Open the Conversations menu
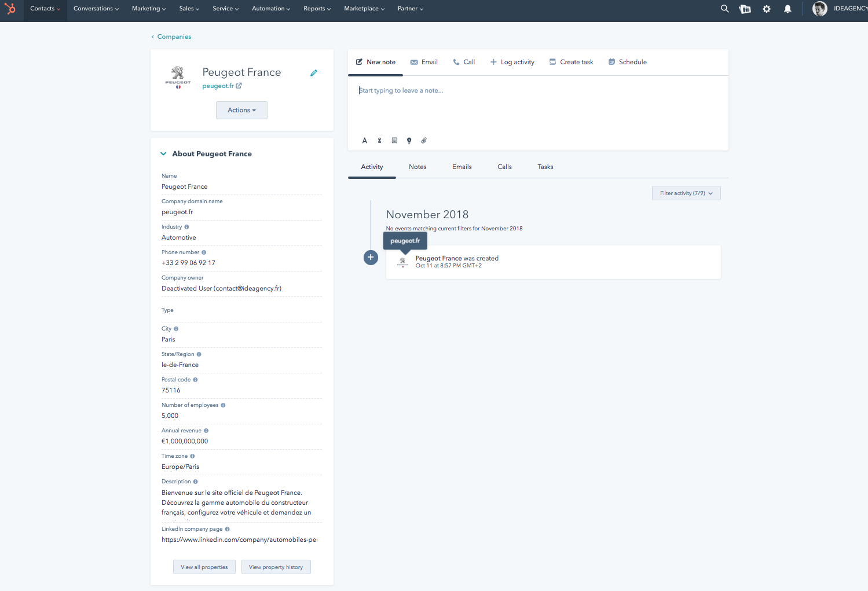This screenshot has height=591, width=868. [x=96, y=9]
